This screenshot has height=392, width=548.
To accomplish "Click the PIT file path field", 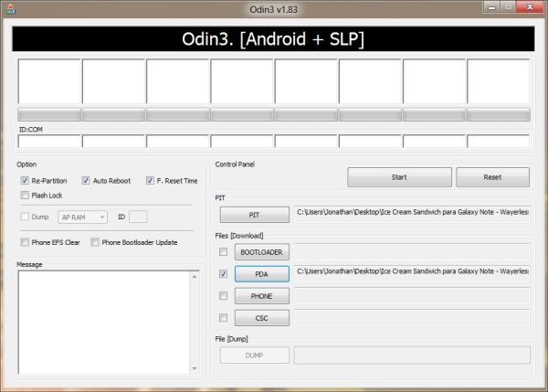I will point(412,214).
